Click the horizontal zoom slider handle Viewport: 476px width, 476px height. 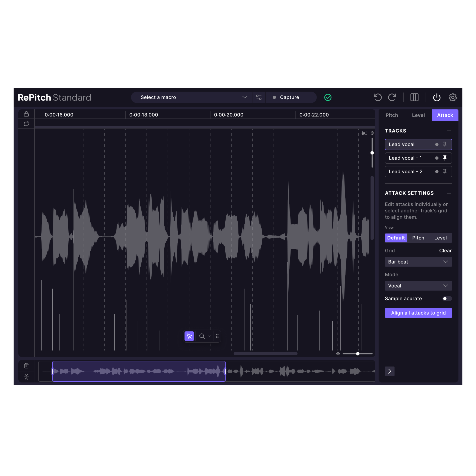(x=357, y=354)
